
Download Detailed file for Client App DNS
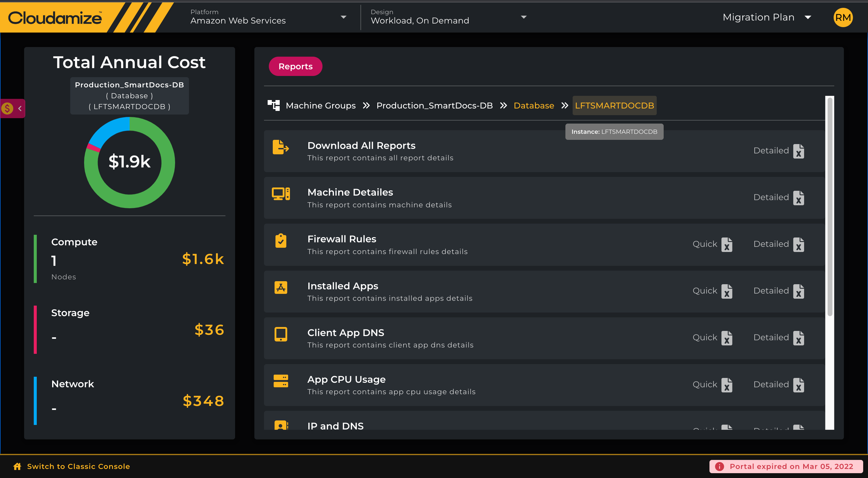tap(798, 338)
